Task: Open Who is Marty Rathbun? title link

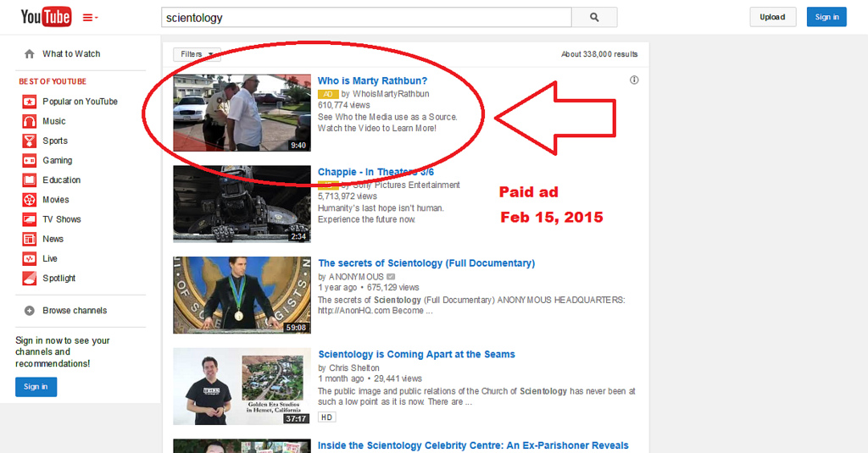Action: coord(373,80)
